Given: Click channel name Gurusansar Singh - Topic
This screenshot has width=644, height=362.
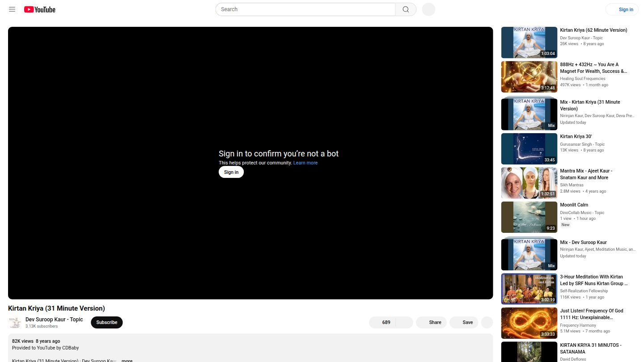Looking at the screenshot, I should tap(582, 144).
